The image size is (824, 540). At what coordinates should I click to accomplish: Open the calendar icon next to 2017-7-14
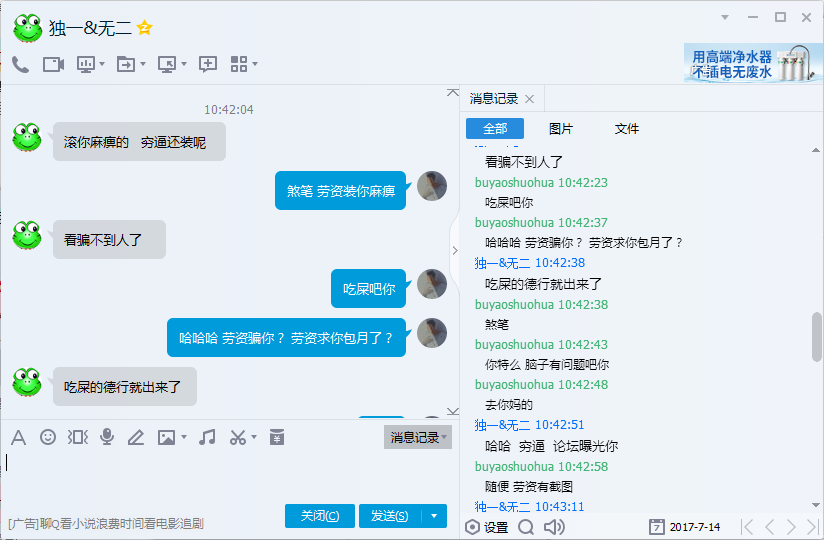656,527
